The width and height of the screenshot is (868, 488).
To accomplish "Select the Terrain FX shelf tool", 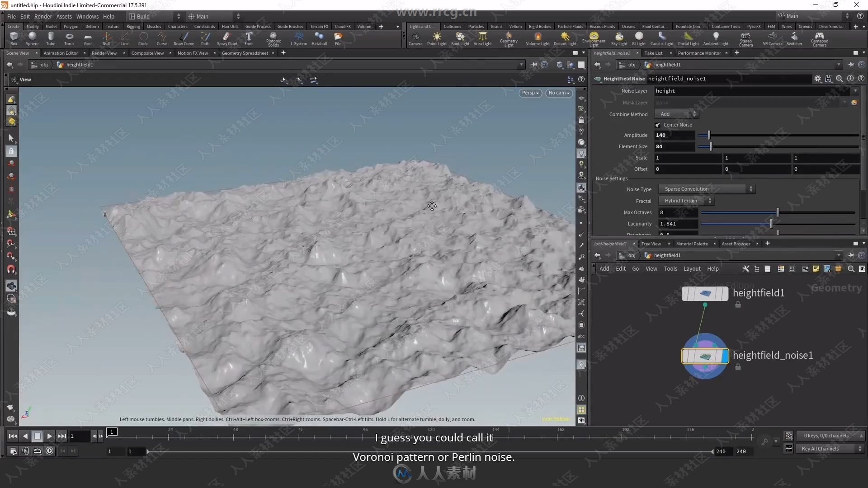I will point(319,26).
